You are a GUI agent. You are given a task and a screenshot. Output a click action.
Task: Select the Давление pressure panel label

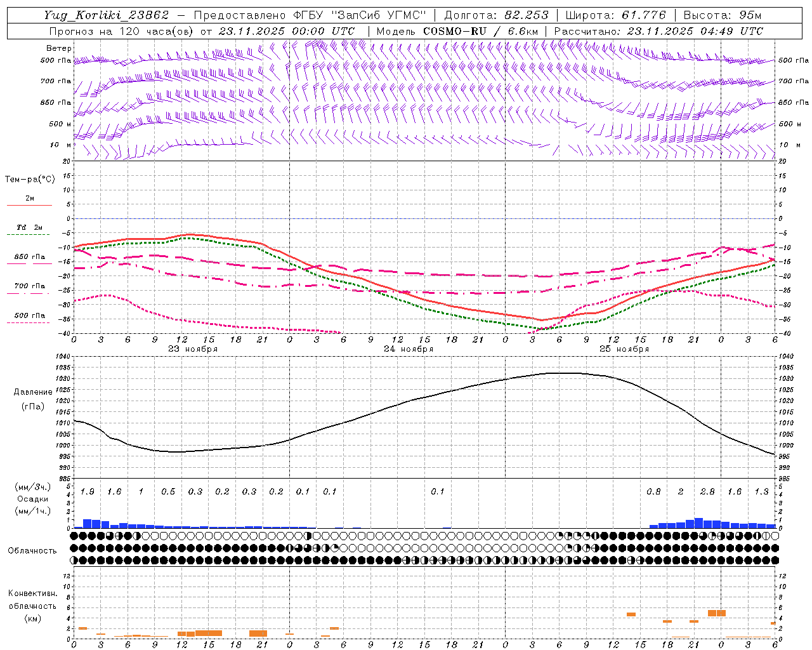click(x=33, y=392)
